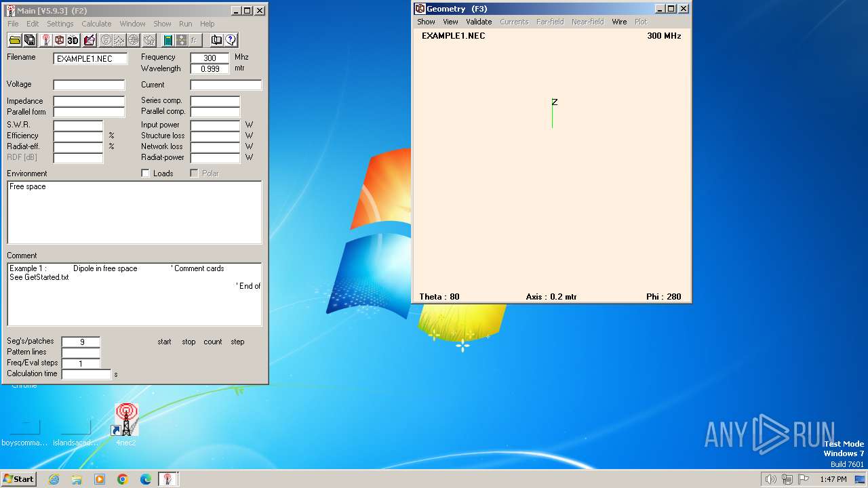The height and width of the screenshot is (488, 868).
Task: Open the Calculate menu
Action: click(96, 24)
